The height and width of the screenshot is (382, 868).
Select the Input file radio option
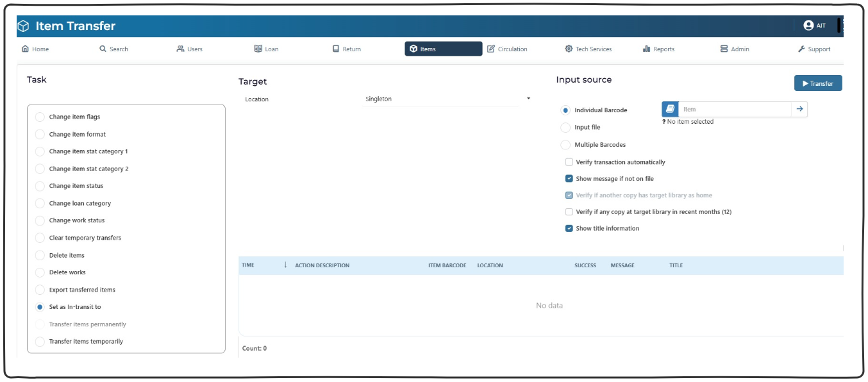click(x=565, y=128)
